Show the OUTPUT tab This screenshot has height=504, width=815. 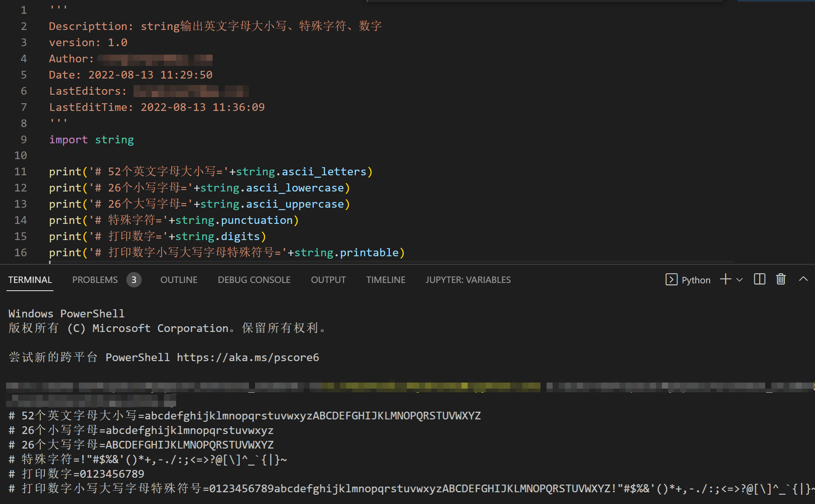point(328,280)
